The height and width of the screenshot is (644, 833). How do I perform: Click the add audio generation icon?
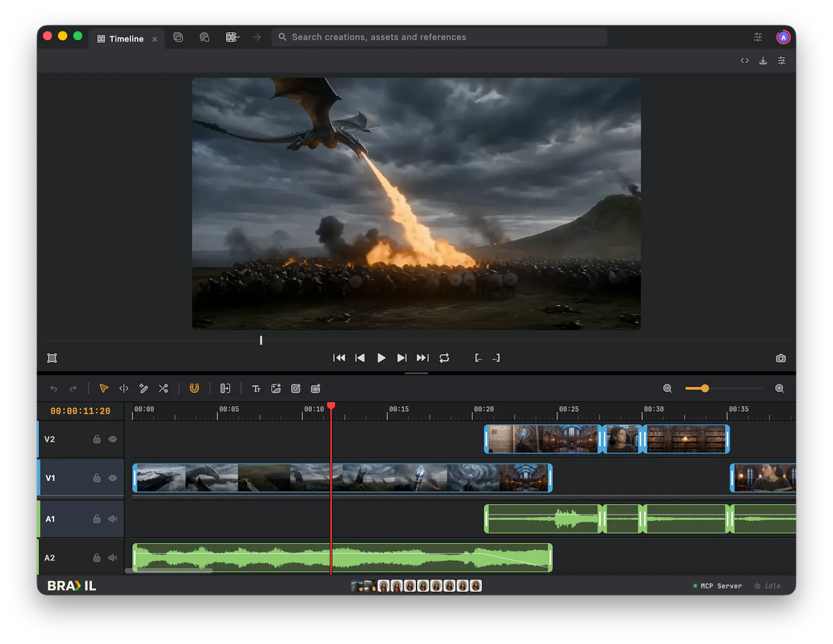click(x=315, y=388)
